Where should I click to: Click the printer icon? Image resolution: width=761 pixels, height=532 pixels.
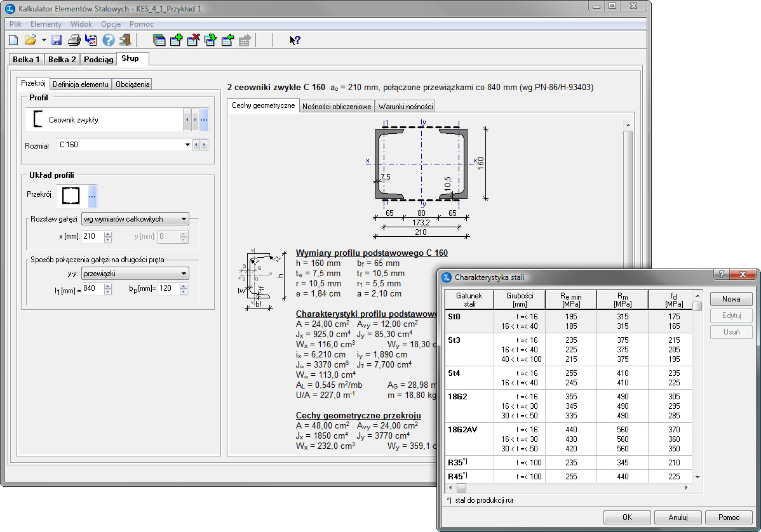74,41
